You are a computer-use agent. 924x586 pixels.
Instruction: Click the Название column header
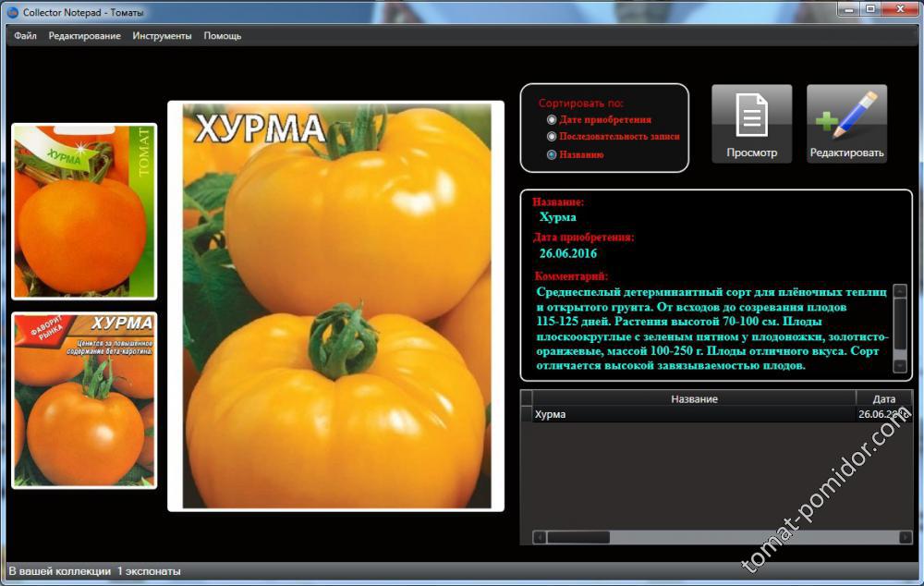click(x=694, y=398)
